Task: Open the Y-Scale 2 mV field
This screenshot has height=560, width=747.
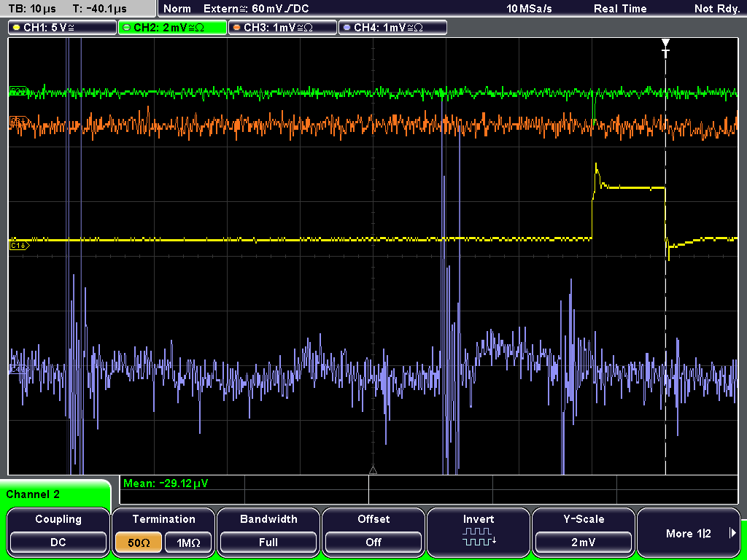Action: [584, 542]
